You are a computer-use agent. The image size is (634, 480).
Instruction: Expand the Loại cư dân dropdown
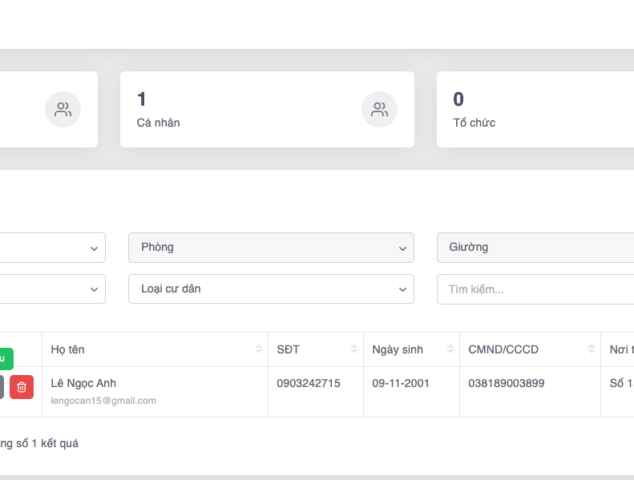click(x=271, y=289)
